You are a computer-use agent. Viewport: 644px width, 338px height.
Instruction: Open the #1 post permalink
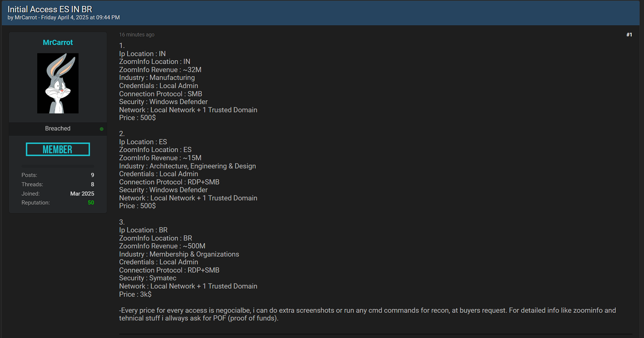point(629,35)
